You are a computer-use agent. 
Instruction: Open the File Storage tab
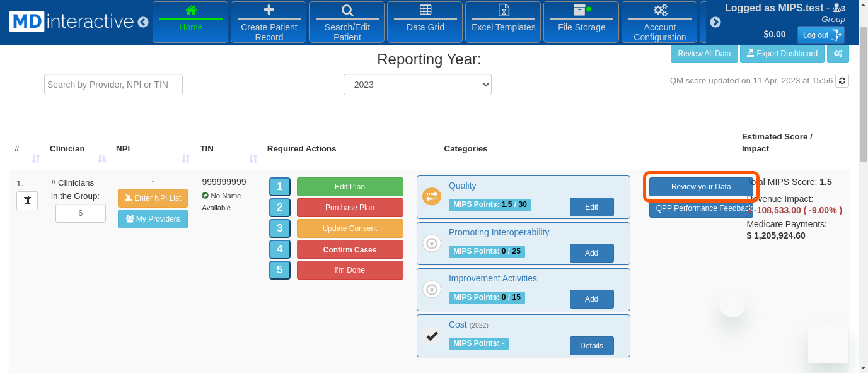(581, 22)
